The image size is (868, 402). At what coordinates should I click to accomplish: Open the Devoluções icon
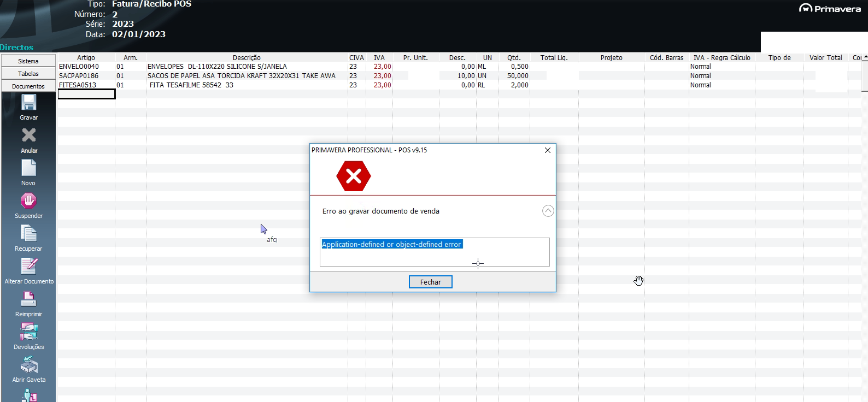[x=28, y=332]
